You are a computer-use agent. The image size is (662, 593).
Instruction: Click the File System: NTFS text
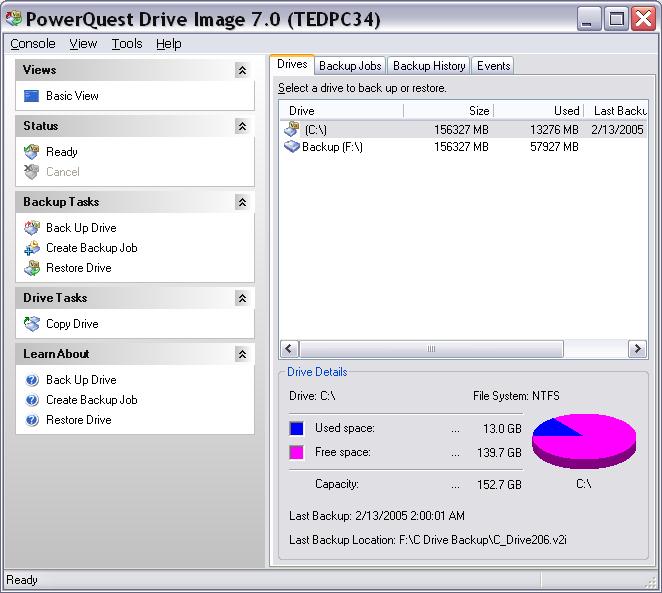(x=516, y=396)
